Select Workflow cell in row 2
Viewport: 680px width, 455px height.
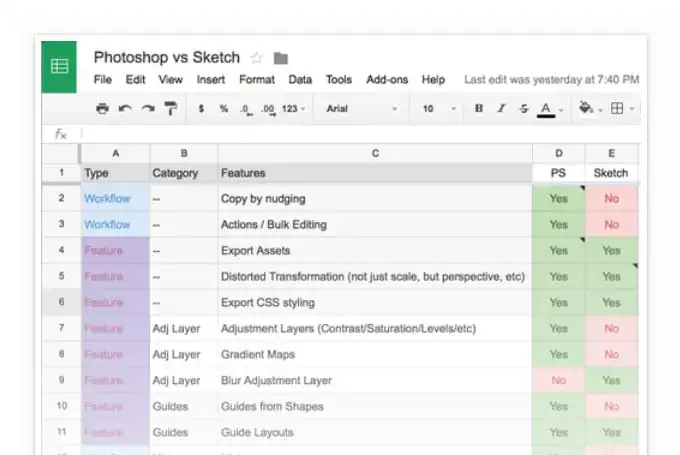tap(115, 199)
